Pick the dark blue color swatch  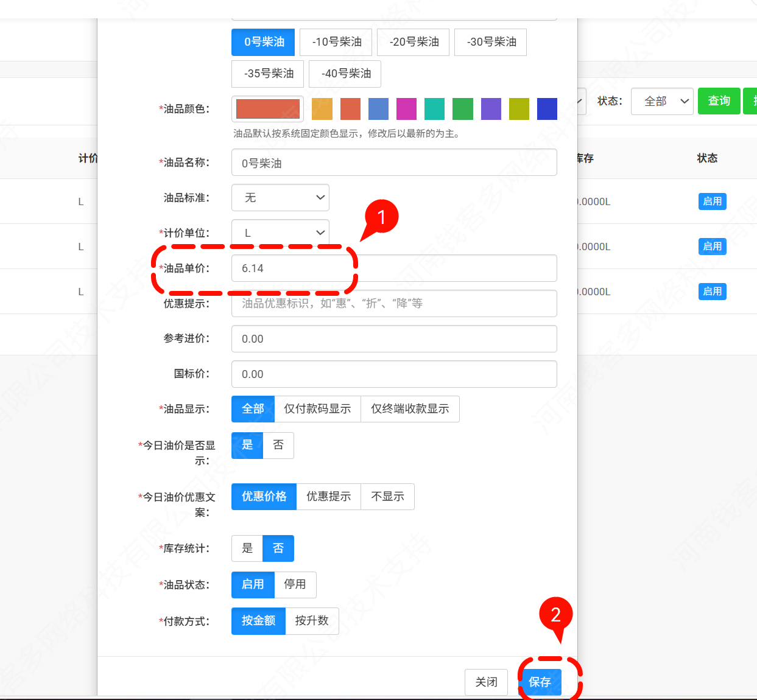547,109
